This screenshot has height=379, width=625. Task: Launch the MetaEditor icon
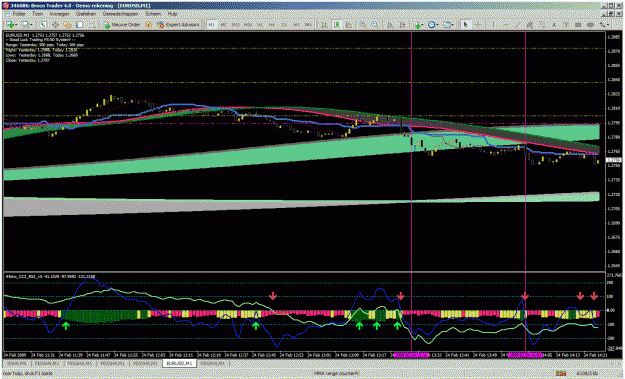pos(148,25)
